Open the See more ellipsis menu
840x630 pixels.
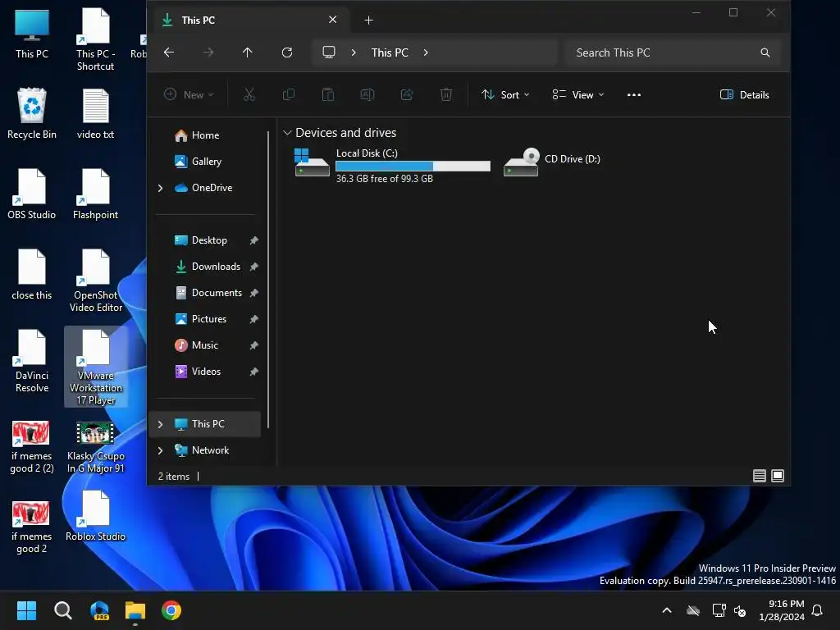(x=634, y=95)
